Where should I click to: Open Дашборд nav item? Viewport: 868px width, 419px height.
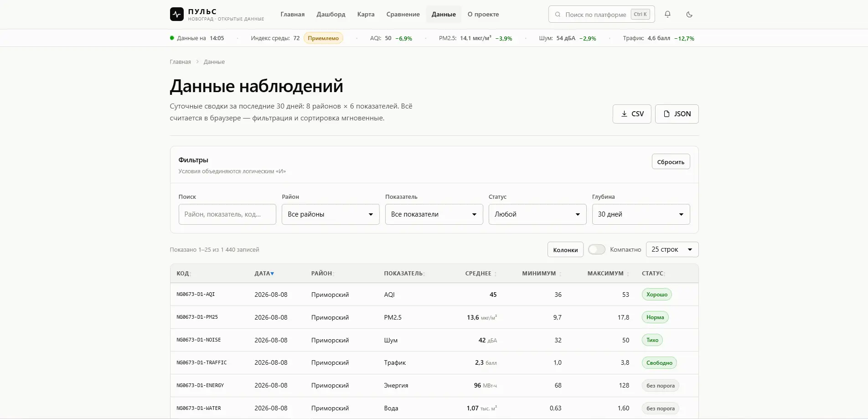pyautogui.click(x=331, y=14)
